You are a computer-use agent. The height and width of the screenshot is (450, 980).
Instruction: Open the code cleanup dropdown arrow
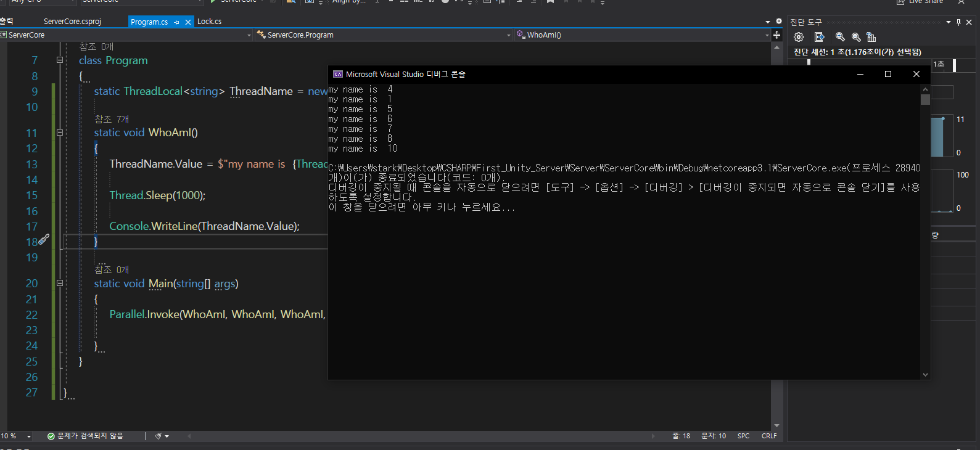[167, 436]
